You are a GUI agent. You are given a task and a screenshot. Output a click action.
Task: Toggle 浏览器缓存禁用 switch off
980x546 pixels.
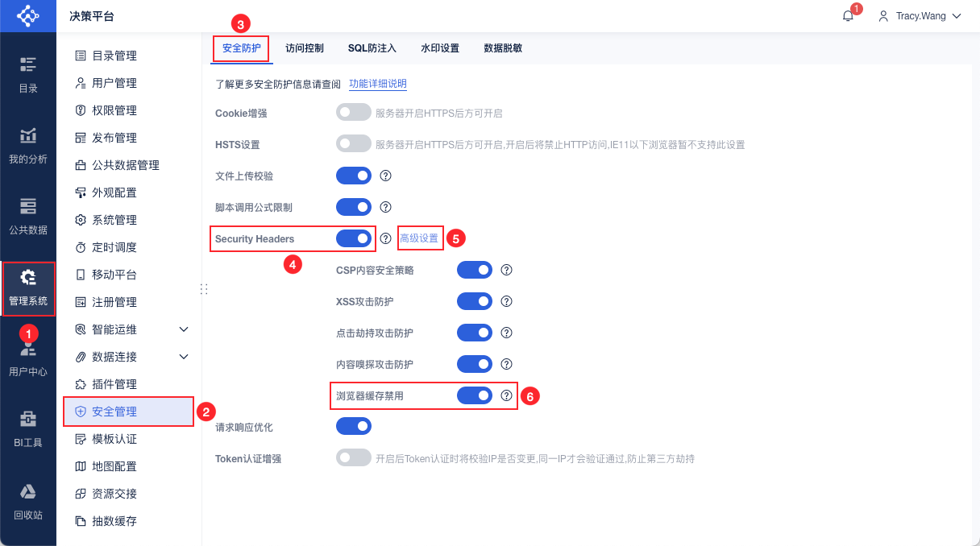click(x=475, y=395)
